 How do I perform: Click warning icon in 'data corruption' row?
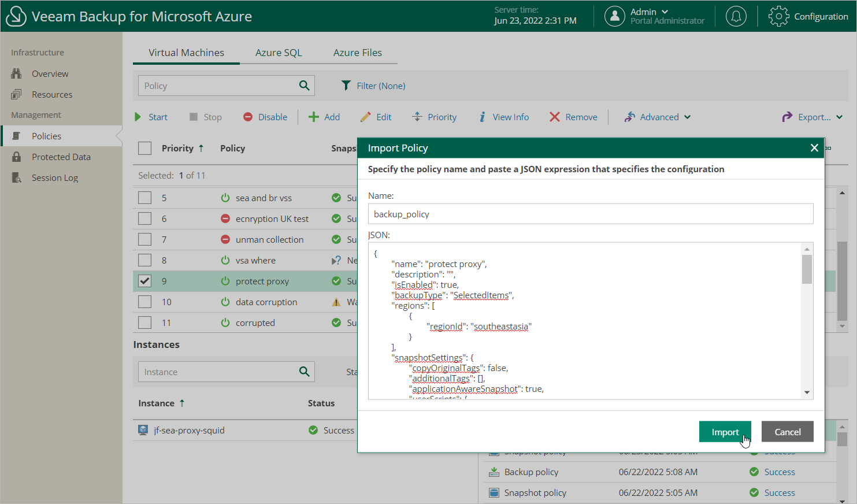(336, 302)
